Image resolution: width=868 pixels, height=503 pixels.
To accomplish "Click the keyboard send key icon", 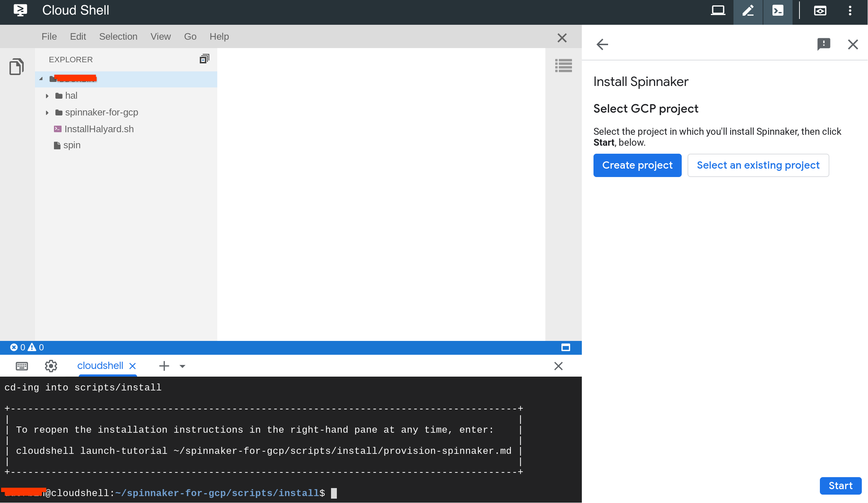I will 22,366.
